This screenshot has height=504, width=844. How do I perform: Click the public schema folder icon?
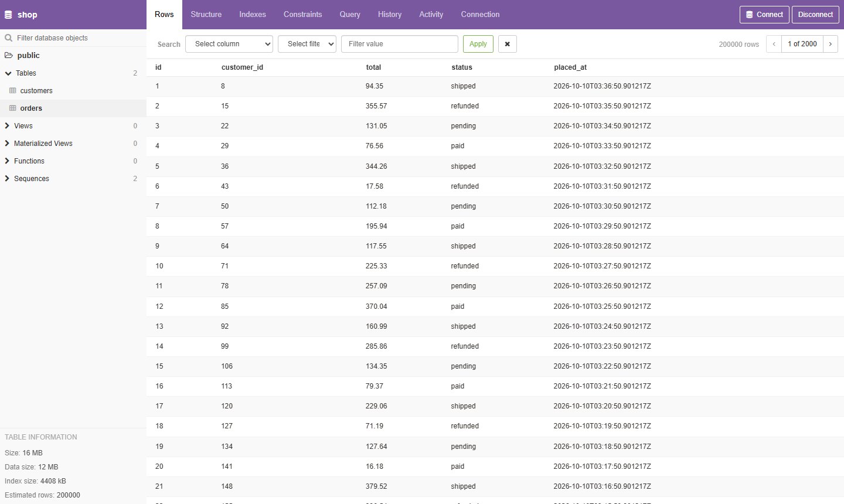(x=9, y=55)
